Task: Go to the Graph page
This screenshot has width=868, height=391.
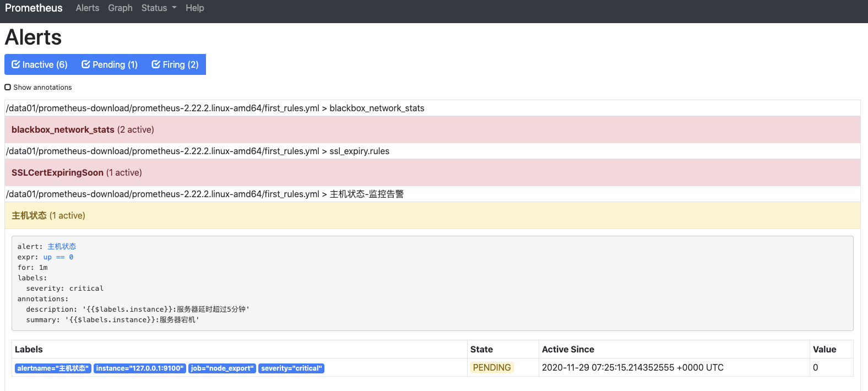Action: (x=120, y=8)
